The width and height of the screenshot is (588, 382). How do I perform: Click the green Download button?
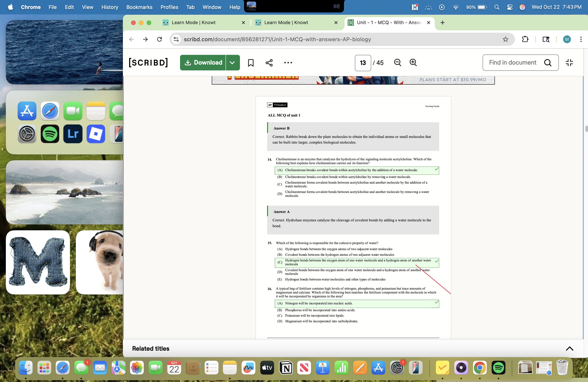tap(203, 63)
